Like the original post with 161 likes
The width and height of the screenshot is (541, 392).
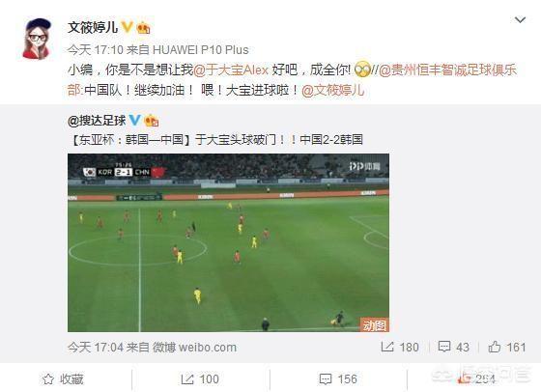pyautogui.click(x=507, y=347)
